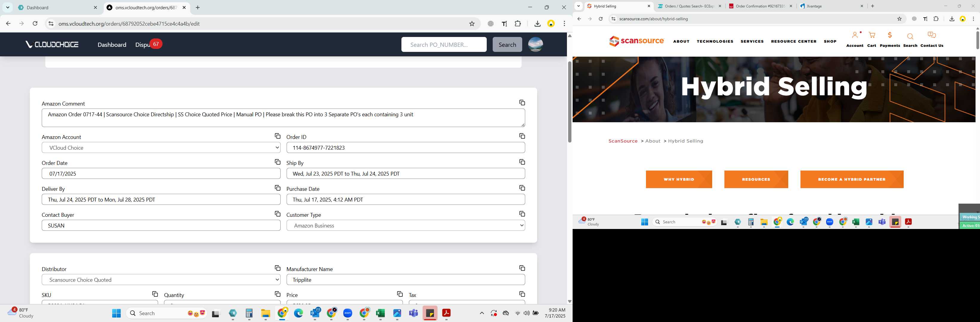Open the TECHNOLOGIES menu on ScanSource
The width and height of the screenshot is (980, 322).
coord(715,41)
